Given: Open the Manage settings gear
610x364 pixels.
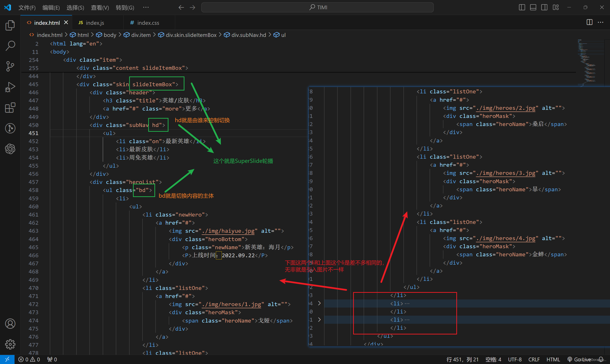Looking at the screenshot, I should [x=10, y=344].
